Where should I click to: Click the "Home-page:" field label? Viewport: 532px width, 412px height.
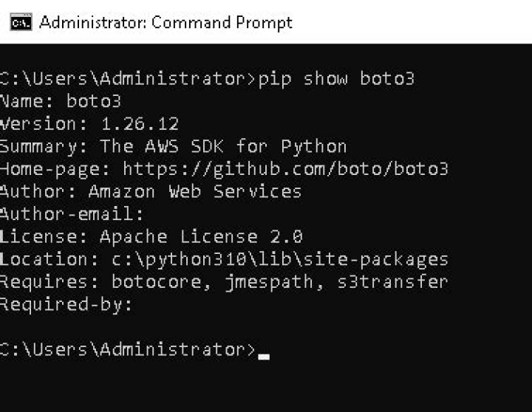pos(55,168)
